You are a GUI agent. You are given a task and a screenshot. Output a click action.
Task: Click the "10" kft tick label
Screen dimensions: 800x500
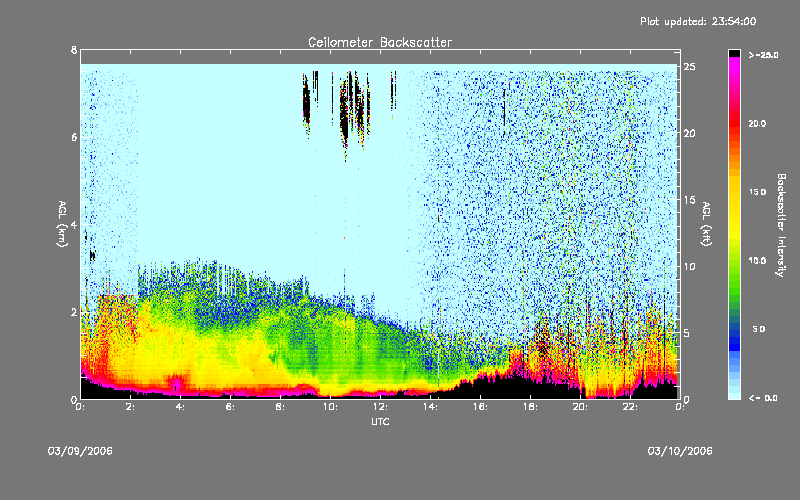coord(689,266)
